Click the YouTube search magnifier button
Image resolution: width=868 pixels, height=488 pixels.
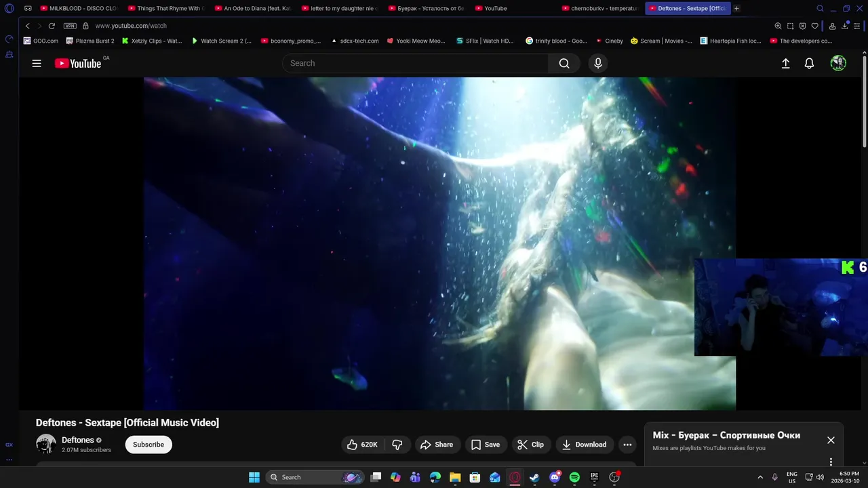[564, 63]
